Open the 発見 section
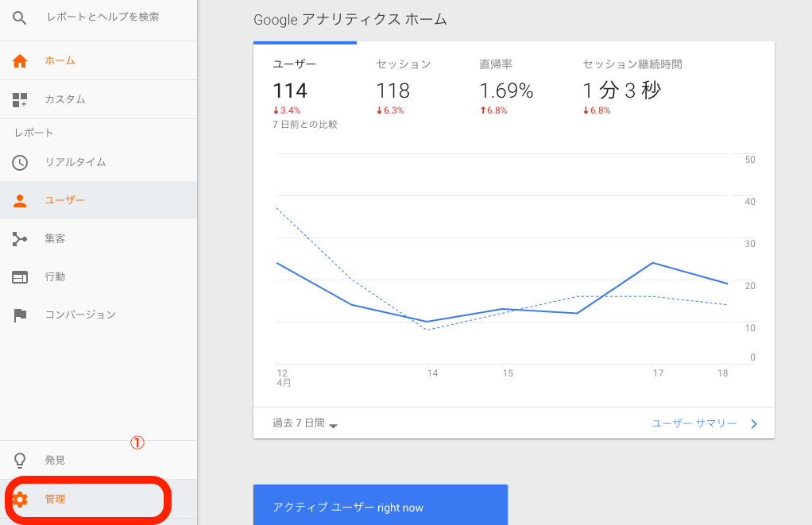812x525 pixels. (99, 461)
